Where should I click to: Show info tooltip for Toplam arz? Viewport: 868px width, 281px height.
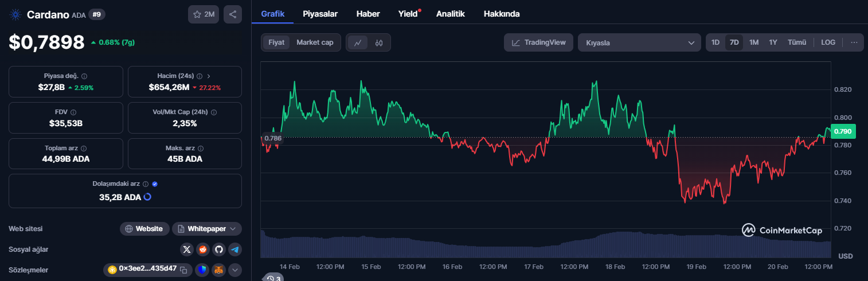[84, 148]
